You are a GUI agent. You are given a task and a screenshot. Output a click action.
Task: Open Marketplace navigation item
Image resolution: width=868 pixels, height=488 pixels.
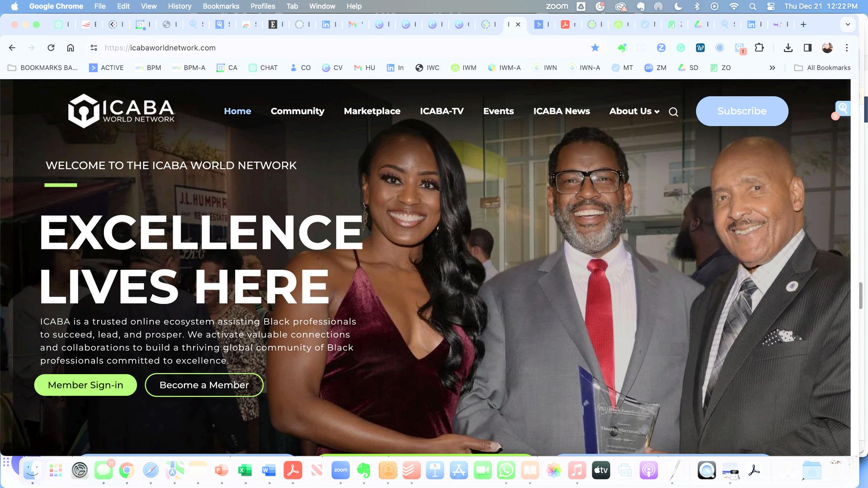[372, 111]
